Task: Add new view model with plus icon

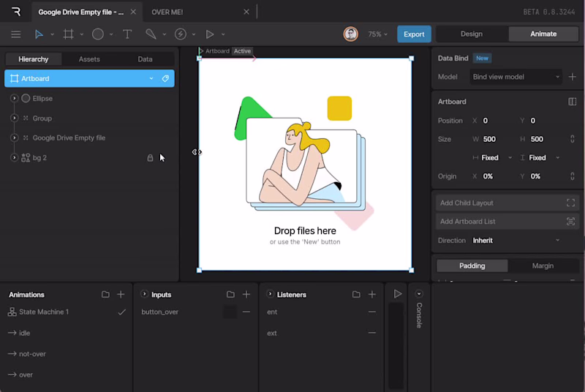Action: [572, 77]
